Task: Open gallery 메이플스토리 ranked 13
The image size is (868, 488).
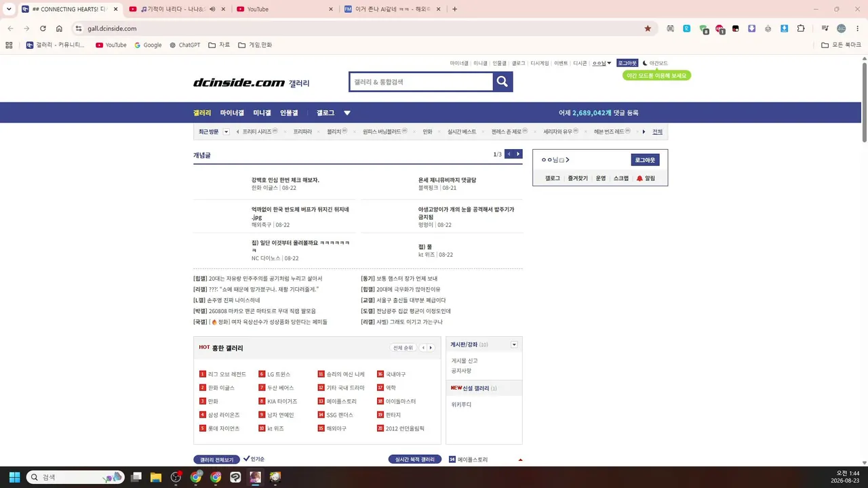Action: 341,401
